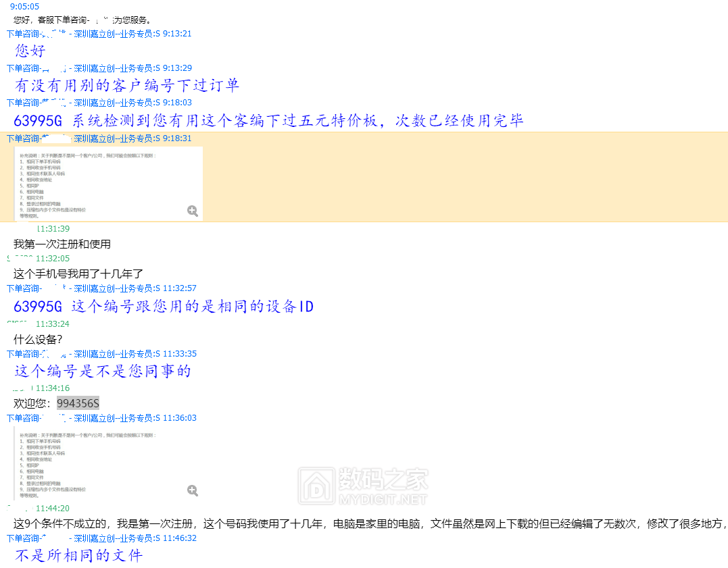Select the message asking about other customer numbers

coord(127,86)
